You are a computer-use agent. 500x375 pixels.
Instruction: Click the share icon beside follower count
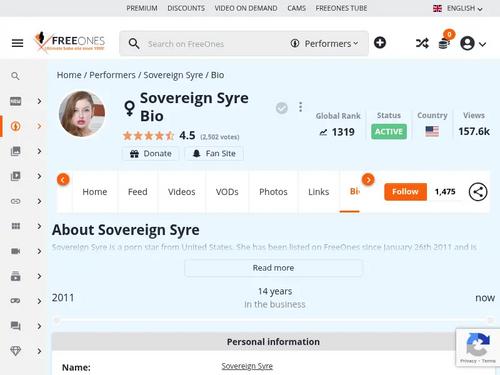pos(478,192)
